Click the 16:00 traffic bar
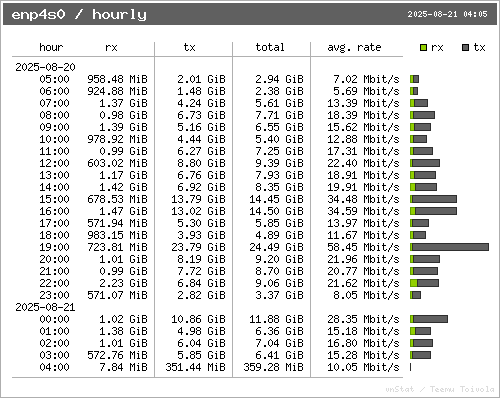 point(433,211)
